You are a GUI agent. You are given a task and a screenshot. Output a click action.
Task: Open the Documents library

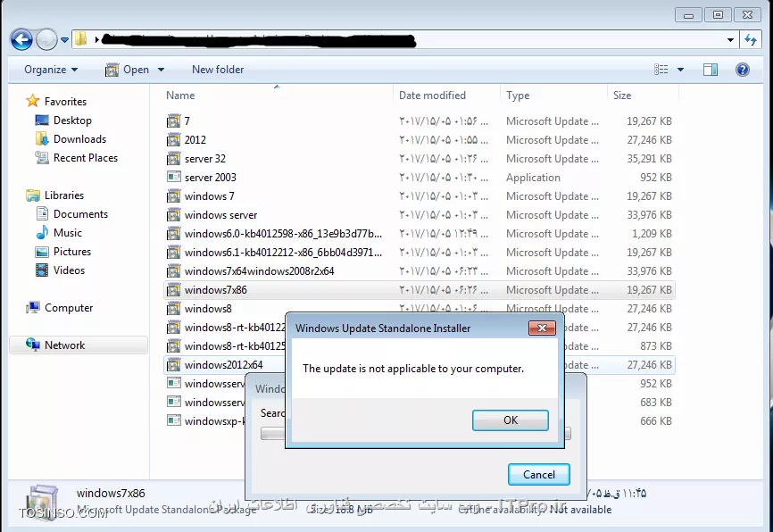click(x=80, y=213)
